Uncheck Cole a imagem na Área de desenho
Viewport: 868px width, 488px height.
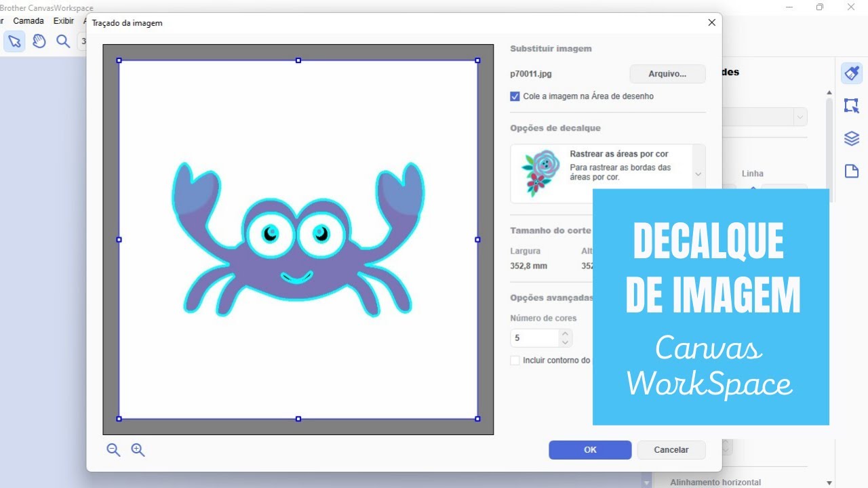click(515, 96)
